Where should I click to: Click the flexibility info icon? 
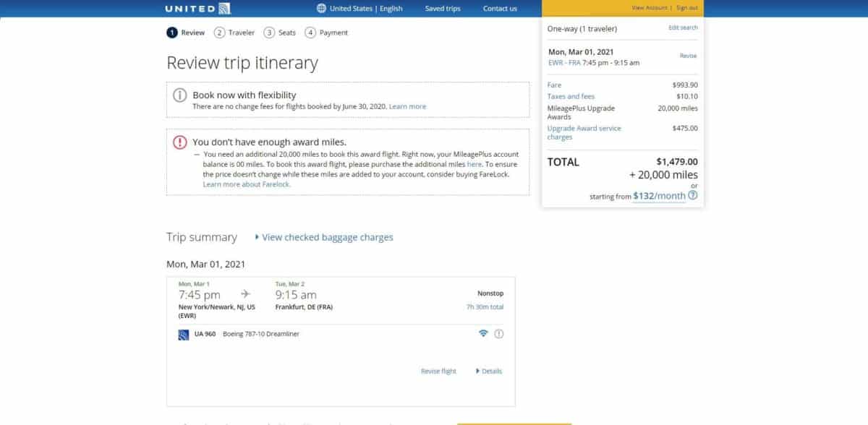click(x=180, y=95)
